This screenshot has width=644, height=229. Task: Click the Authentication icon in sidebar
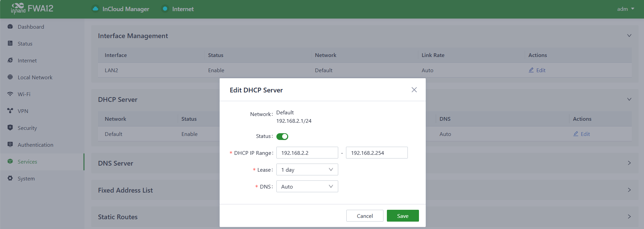click(10, 145)
